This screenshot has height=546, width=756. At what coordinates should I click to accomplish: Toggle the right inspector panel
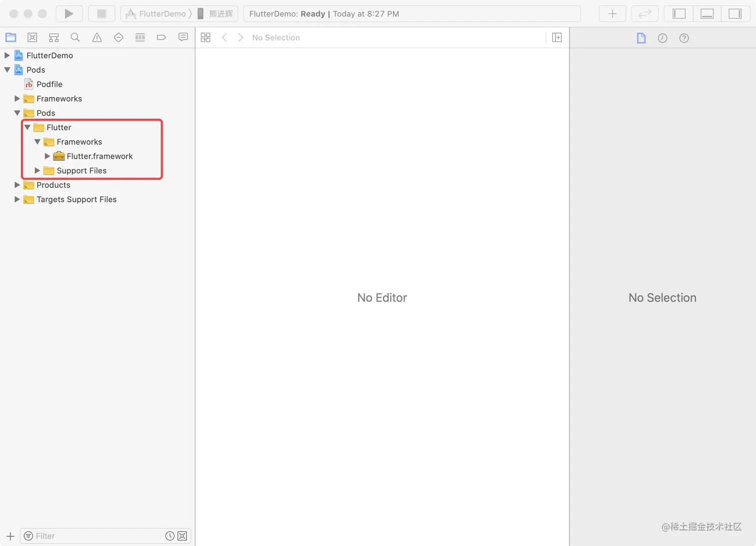(735, 14)
